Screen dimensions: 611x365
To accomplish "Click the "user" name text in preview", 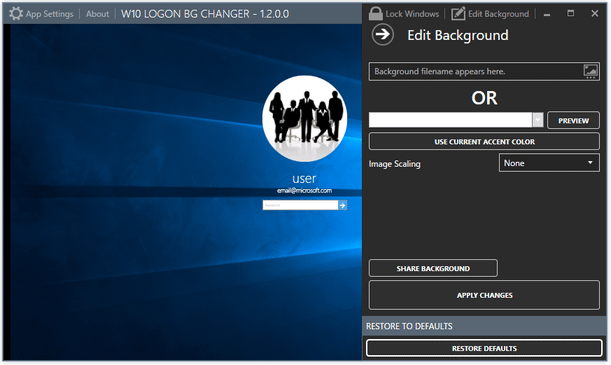I will click(x=304, y=178).
